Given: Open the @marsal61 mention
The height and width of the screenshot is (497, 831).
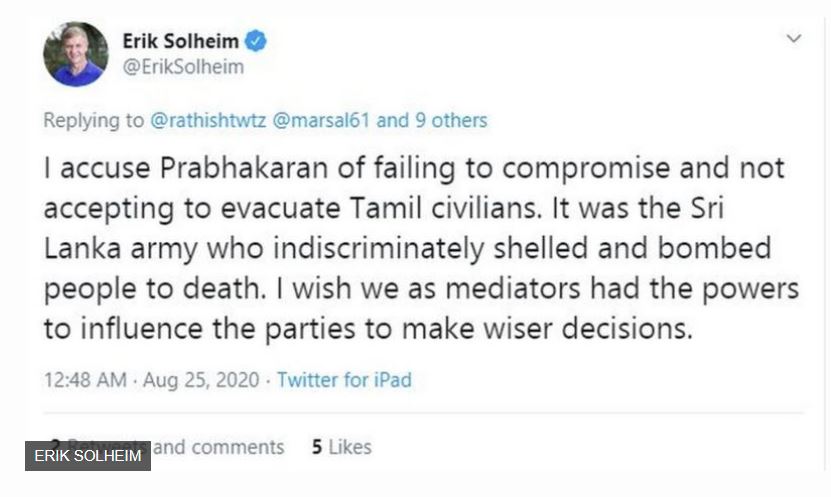Looking at the screenshot, I should [x=321, y=120].
